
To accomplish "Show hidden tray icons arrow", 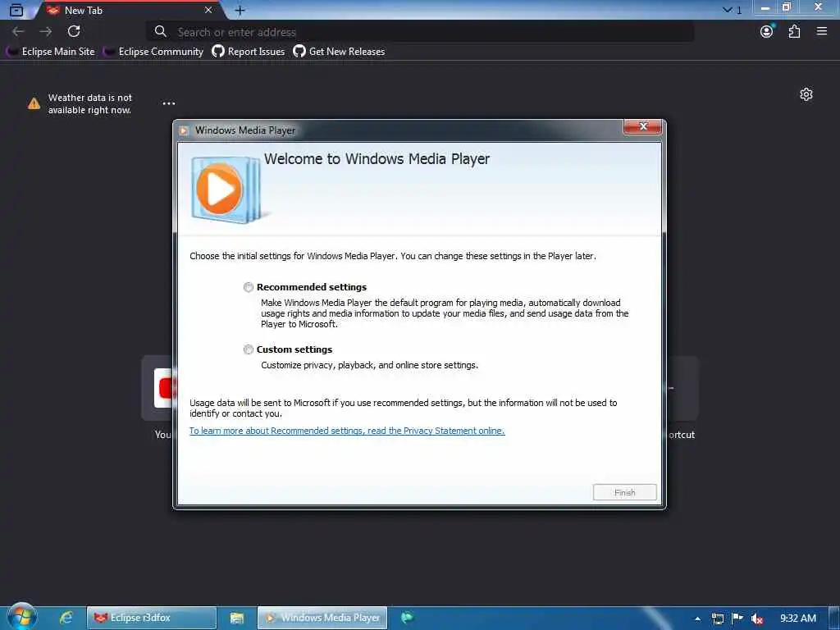I will 697,619.
